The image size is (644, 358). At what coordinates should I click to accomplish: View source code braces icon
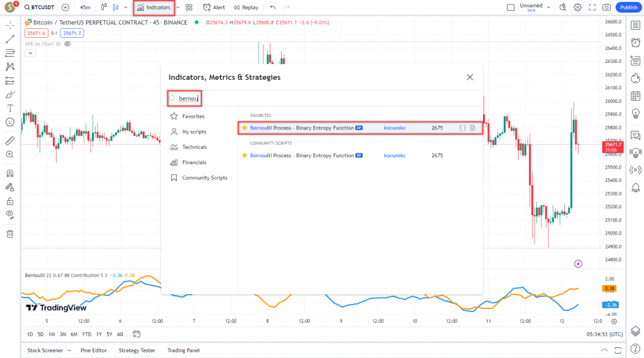[x=462, y=128]
